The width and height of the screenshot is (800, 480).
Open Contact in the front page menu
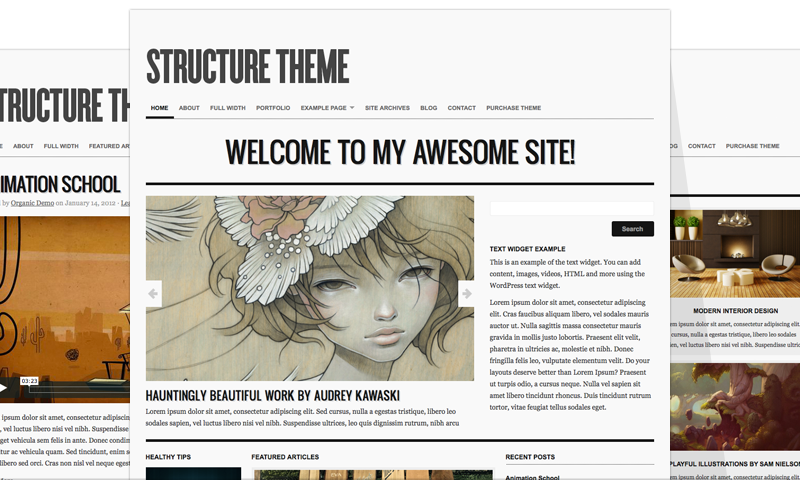461,108
